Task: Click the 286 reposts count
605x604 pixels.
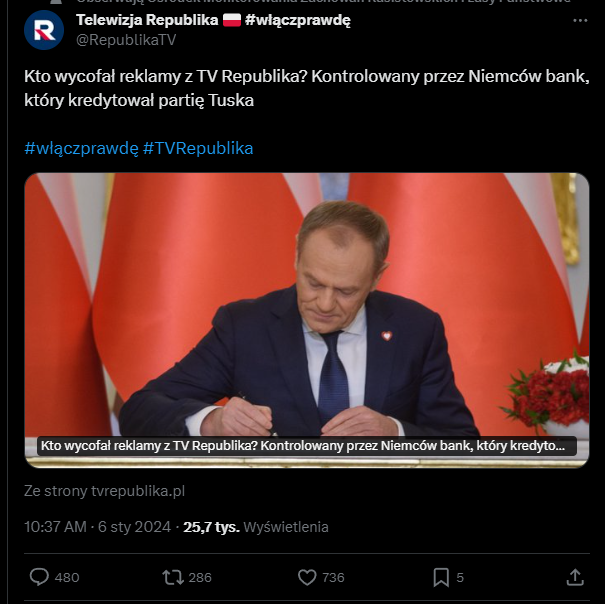Action: 200,577
